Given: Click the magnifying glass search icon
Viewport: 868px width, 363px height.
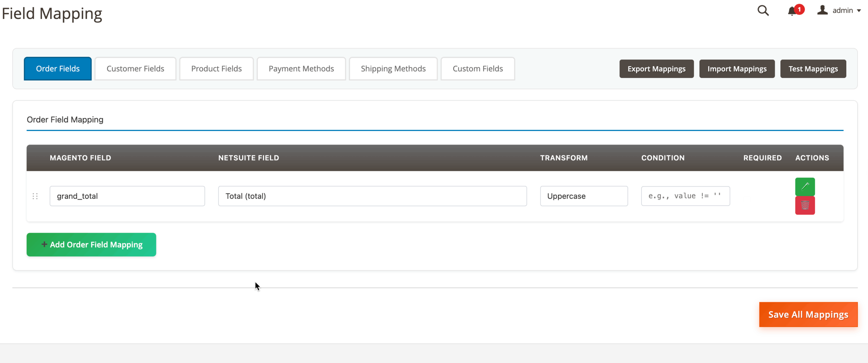Looking at the screenshot, I should pyautogui.click(x=763, y=11).
